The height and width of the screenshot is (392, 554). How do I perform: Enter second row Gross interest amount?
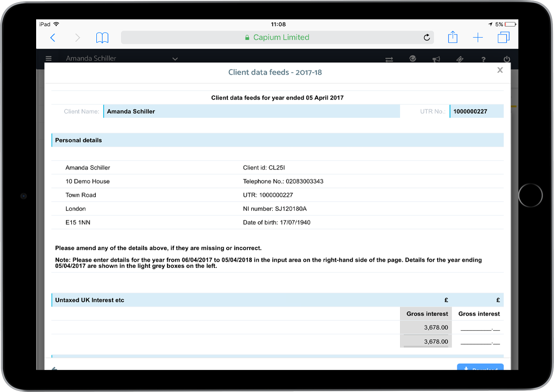coord(480,342)
